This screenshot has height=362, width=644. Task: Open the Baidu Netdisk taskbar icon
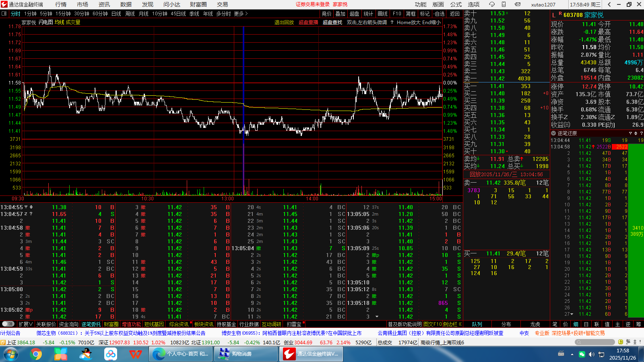111,354
